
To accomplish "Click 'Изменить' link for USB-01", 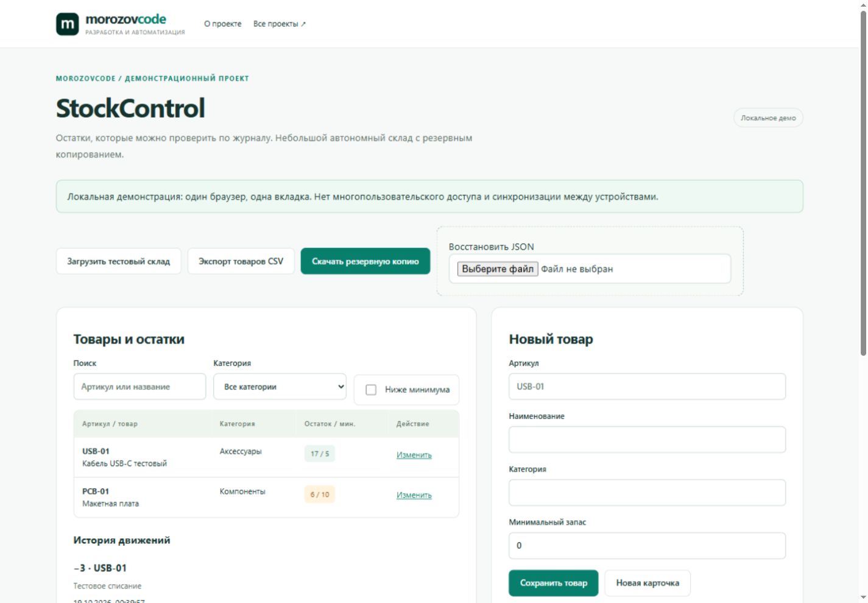I will (x=414, y=455).
